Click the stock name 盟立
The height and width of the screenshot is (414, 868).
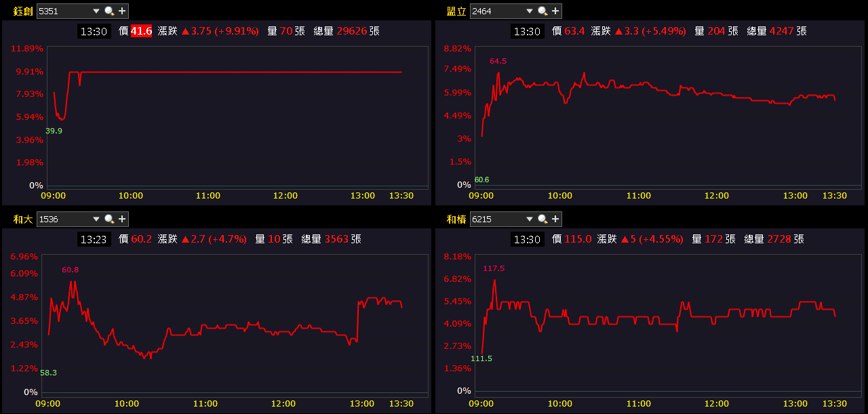point(456,12)
